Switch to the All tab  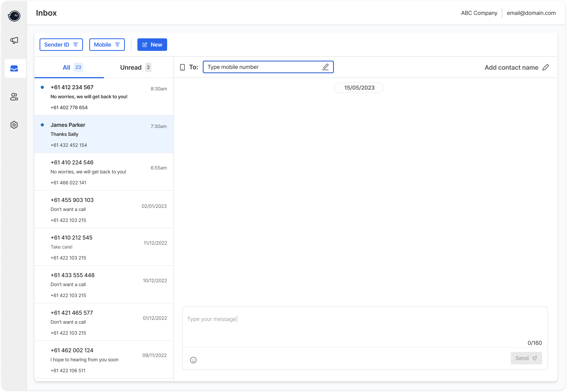pos(69,68)
